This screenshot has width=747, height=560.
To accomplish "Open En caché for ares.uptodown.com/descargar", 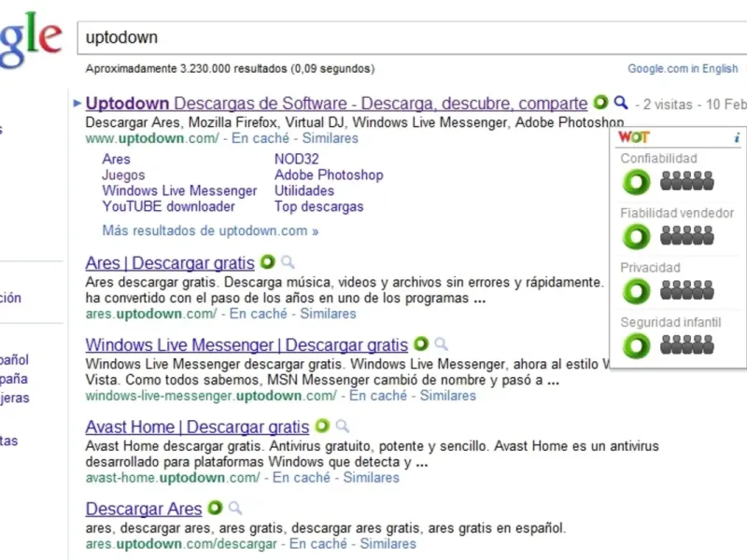I will pyautogui.click(x=318, y=544).
